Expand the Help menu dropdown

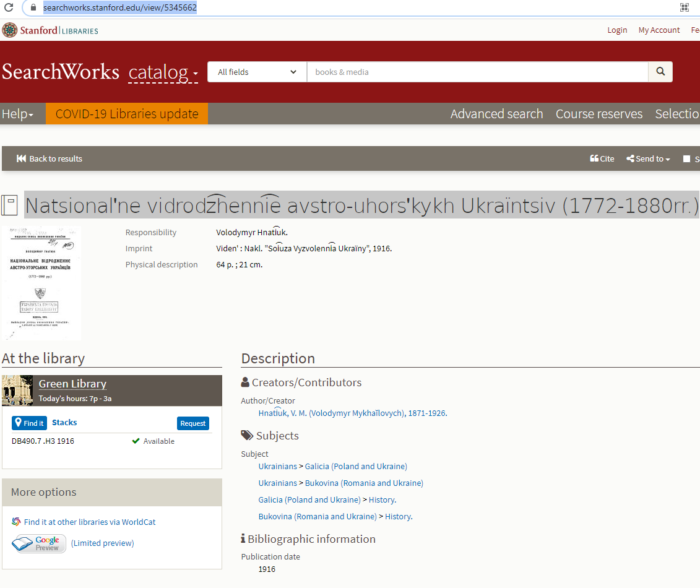pyautogui.click(x=17, y=114)
